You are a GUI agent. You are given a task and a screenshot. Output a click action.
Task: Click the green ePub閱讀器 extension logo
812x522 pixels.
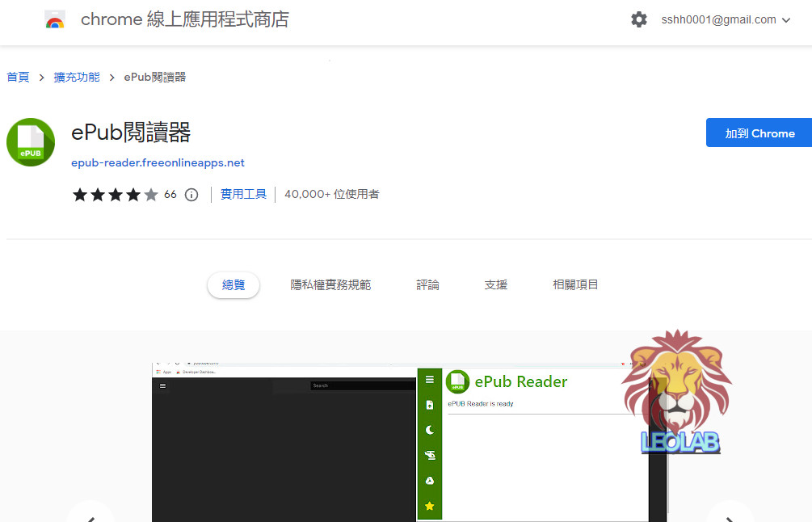coord(30,141)
